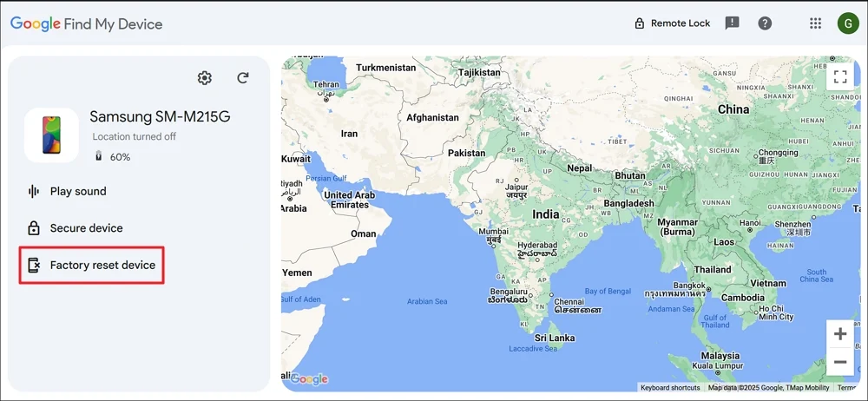The height and width of the screenshot is (401, 868).
Task: Click the battery 60% indicator
Action: coord(113,157)
